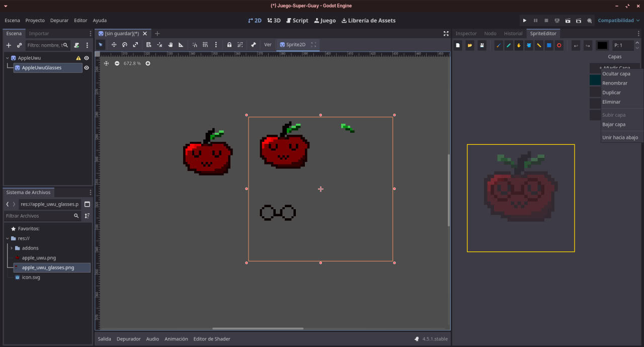Lock the selected node with padlock icon
This screenshot has height=347, width=644.
[229, 45]
